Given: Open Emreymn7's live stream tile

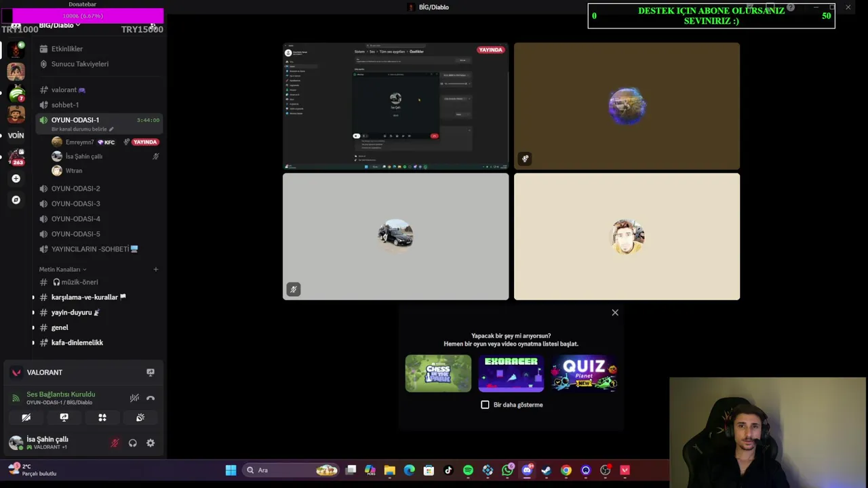Looking at the screenshot, I should (x=395, y=106).
